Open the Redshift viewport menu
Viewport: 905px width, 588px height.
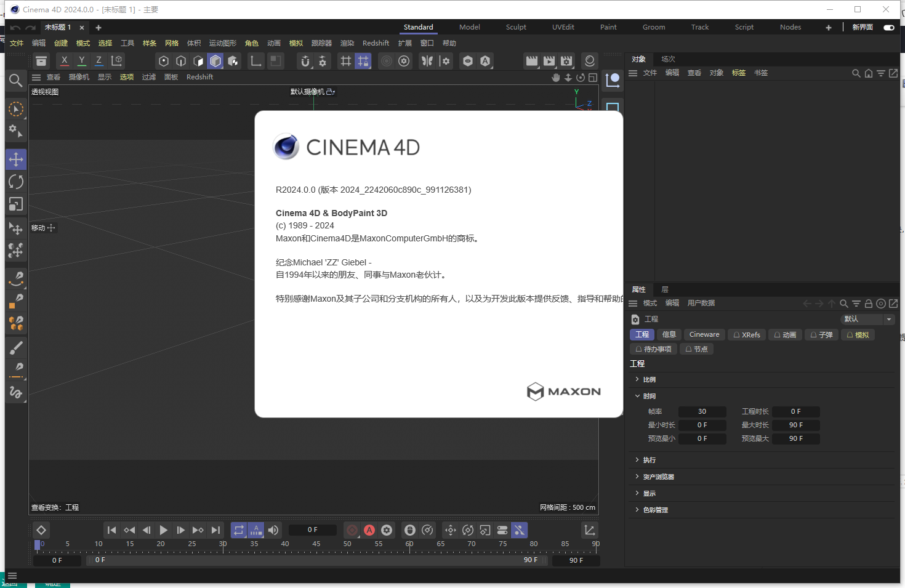coord(199,76)
